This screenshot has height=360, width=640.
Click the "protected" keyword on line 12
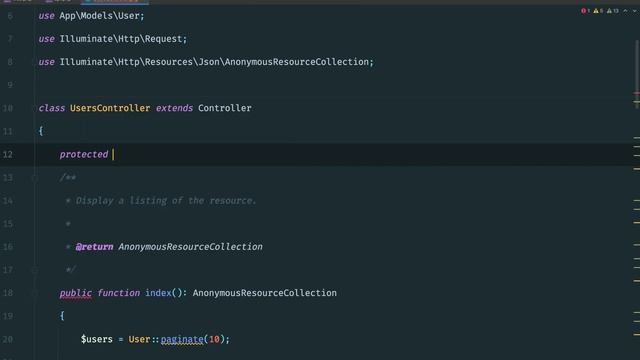[x=84, y=154]
